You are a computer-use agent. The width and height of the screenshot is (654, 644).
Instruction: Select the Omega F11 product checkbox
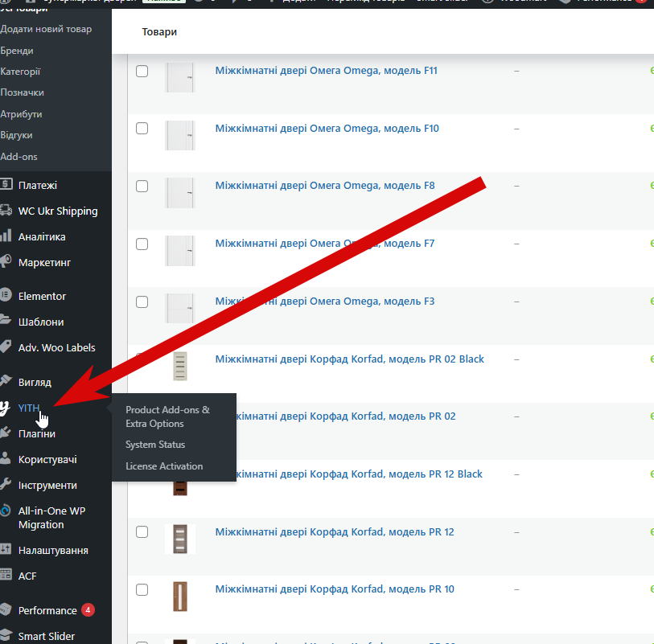(142, 71)
